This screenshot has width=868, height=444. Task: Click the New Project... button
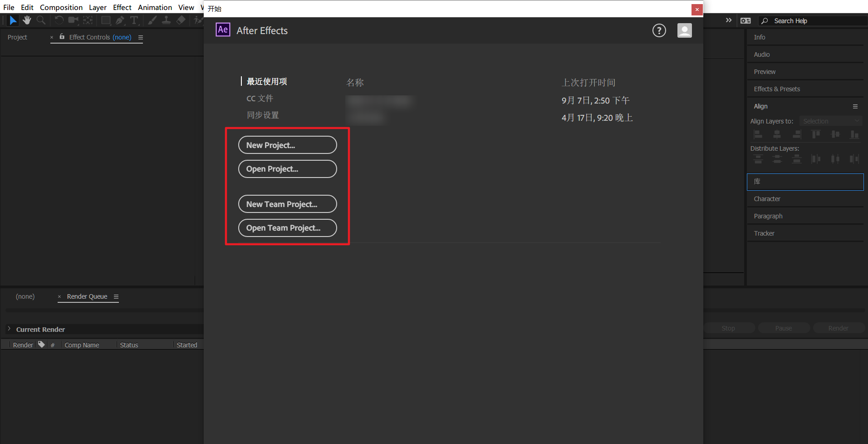click(x=288, y=145)
